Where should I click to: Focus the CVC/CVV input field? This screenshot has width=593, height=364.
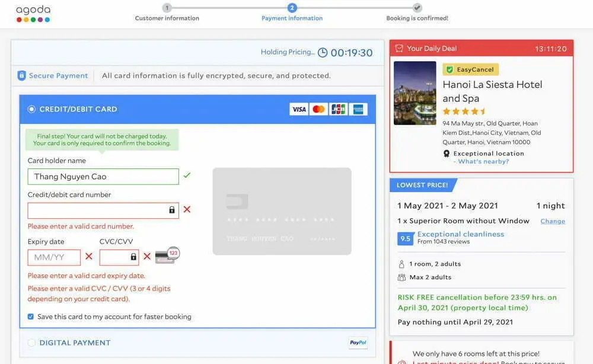[119, 257]
